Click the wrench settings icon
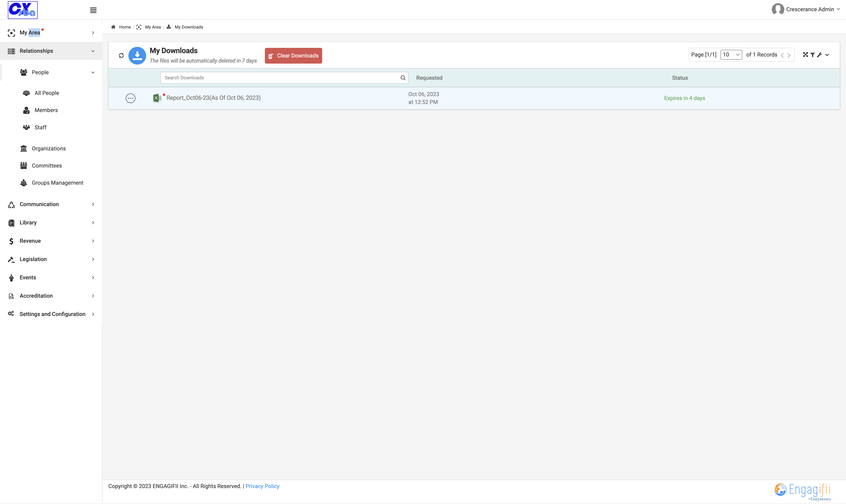Image resolution: width=846 pixels, height=504 pixels. click(x=819, y=55)
